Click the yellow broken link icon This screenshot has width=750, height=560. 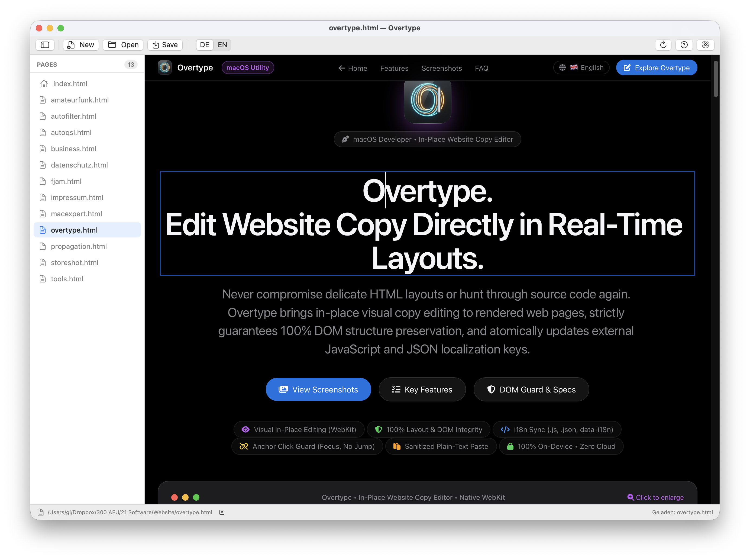[244, 446]
